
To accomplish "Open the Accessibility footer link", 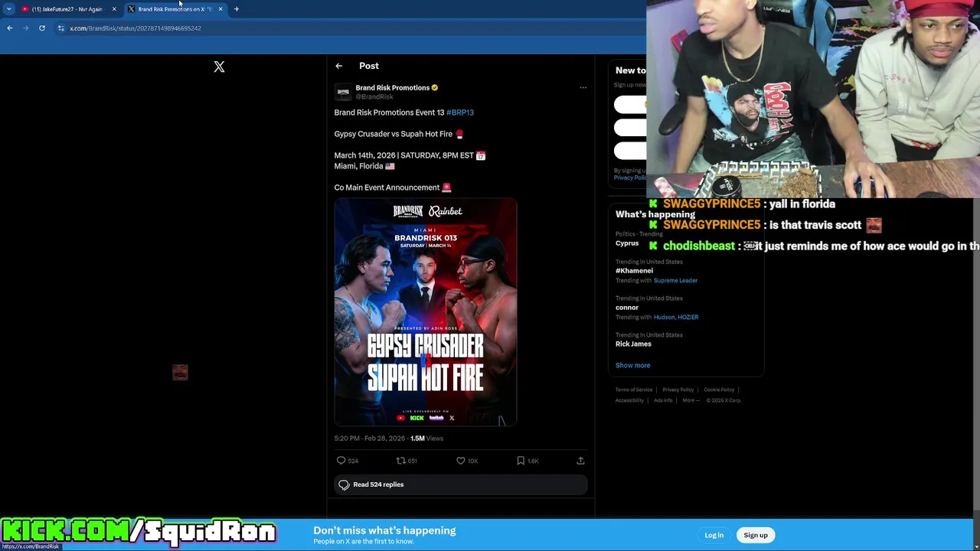I will pyautogui.click(x=629, y=400).
